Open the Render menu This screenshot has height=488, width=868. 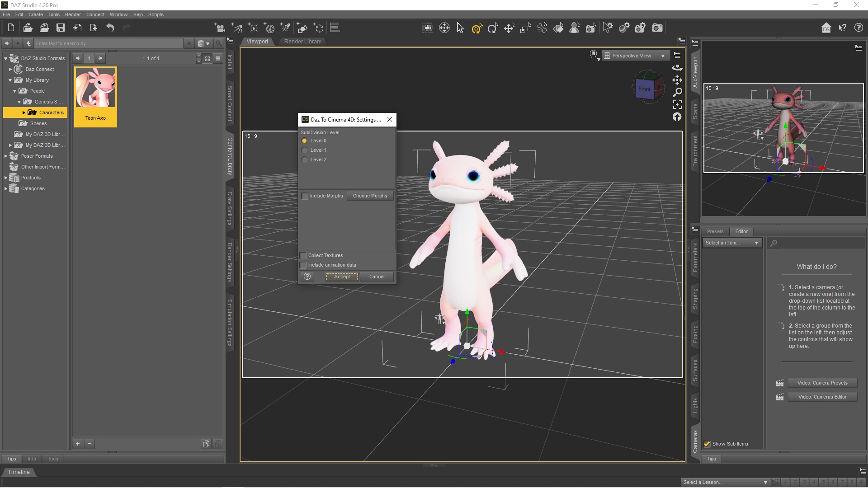[x=73, y=14]
